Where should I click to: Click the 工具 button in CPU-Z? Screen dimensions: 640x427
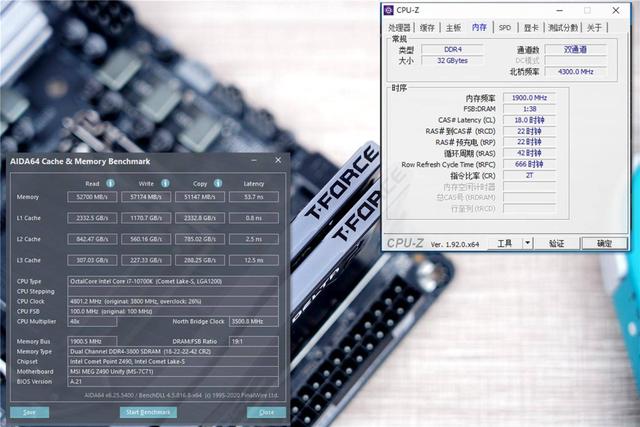pos(505,244)
